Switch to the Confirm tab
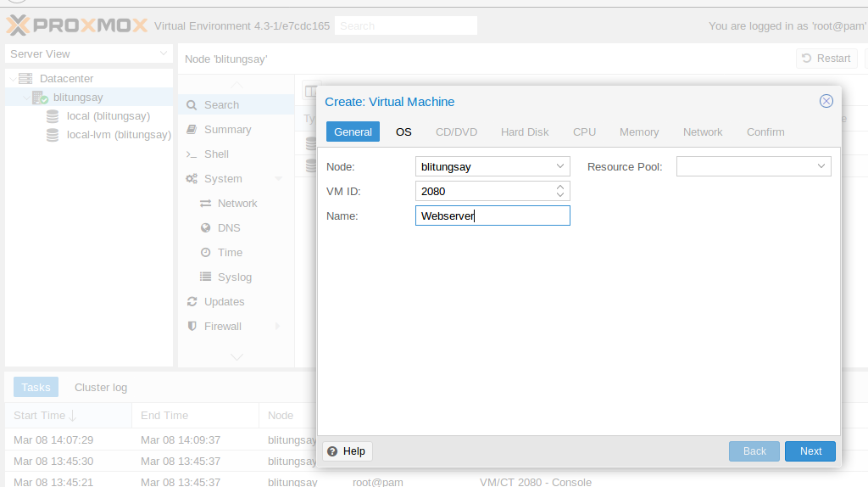868x487 pixels. click(x=765, y=132)
